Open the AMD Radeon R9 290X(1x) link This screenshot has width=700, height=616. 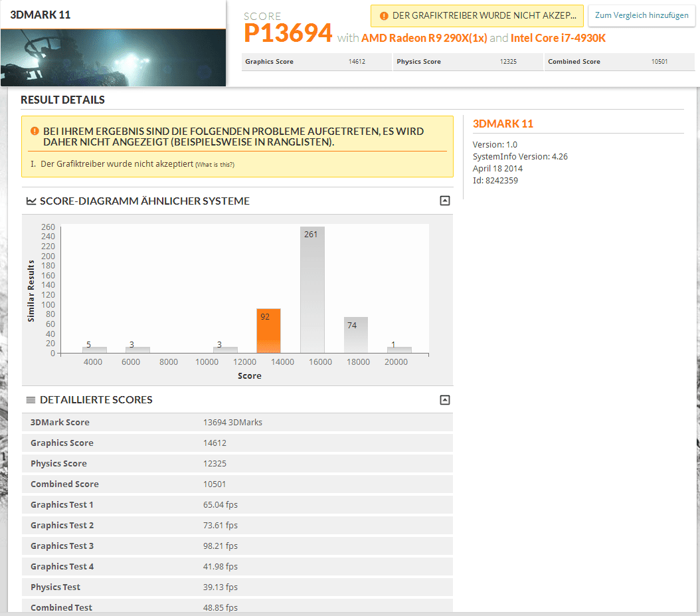(424, 38)
